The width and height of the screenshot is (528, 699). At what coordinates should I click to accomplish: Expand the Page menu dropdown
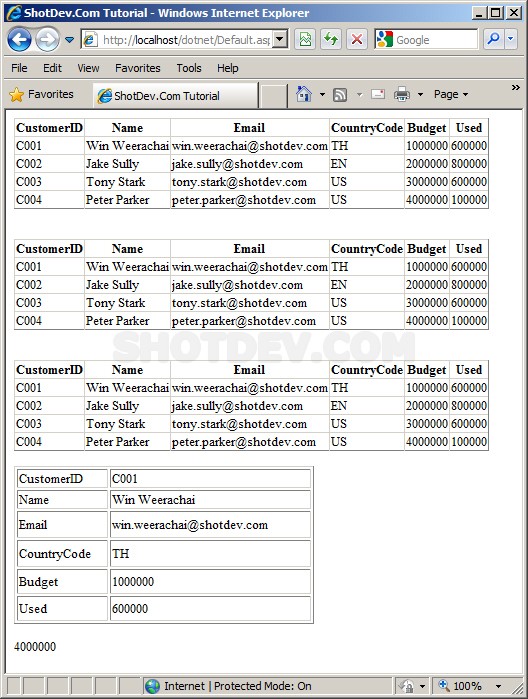click(451, 95)
